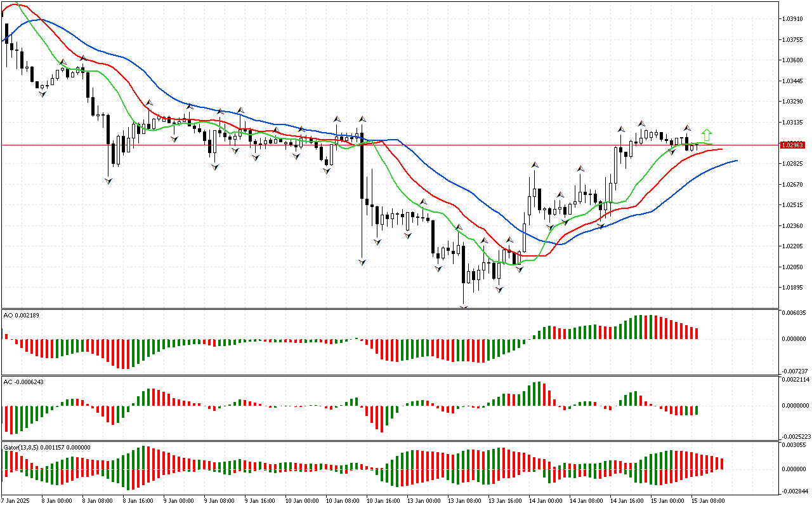Select the 9 Jan 00:00 time label
The width and height of the screenshot is (812, 508).
coord(178,500)
